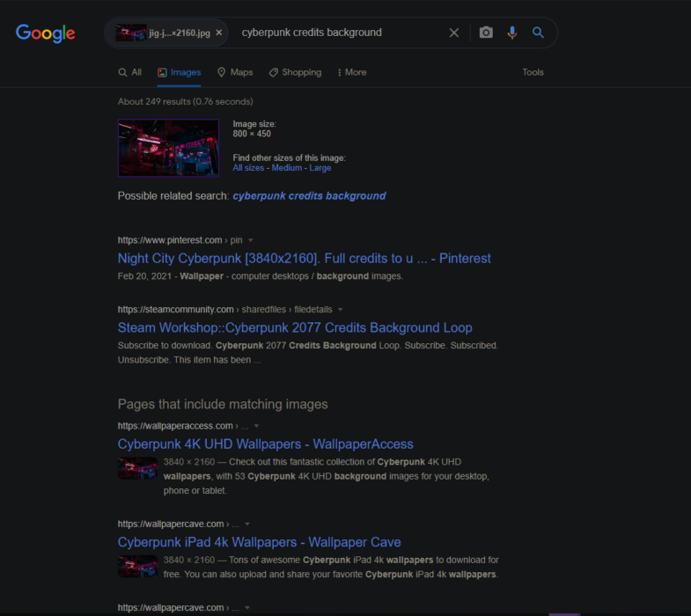Screen dimensions: 691x616
Task: Click the 'Image size: 800 × 450' text
Action: click(x=254, y=129)
